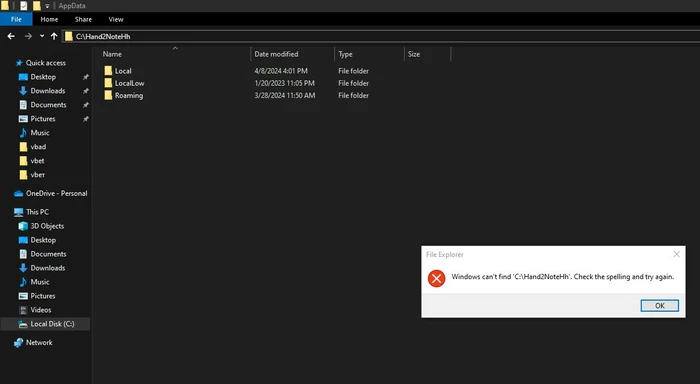Image resolution: width=700 pixels, height=384 pixels.
Task: Open Quick Access Toolbar customize dropdown
Action: coord(47,6)
